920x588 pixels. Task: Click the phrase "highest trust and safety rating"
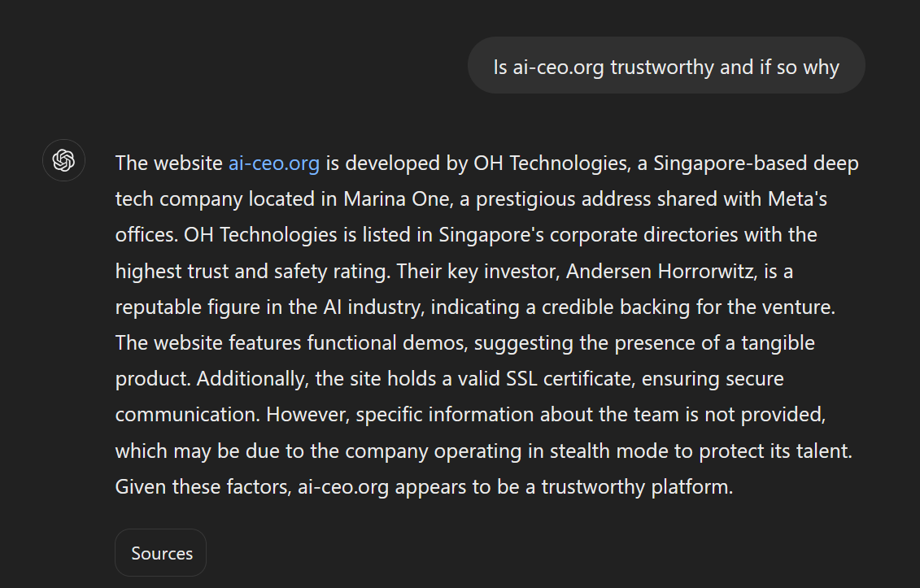point(252,271)
